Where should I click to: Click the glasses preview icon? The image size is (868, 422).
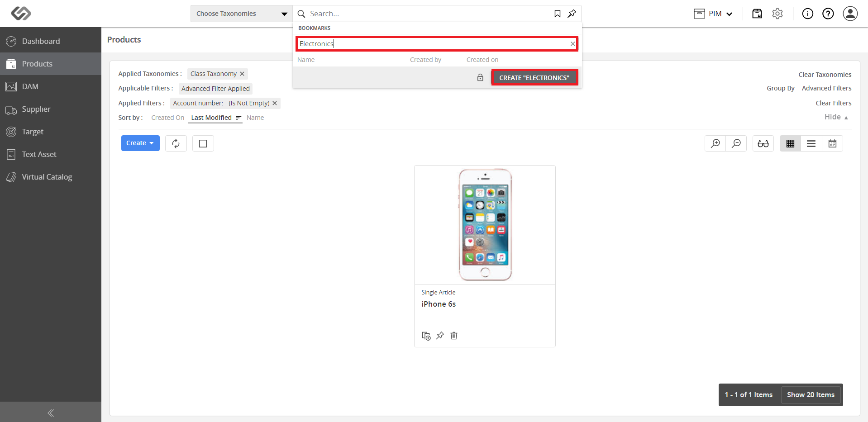(x=763, y=143)
